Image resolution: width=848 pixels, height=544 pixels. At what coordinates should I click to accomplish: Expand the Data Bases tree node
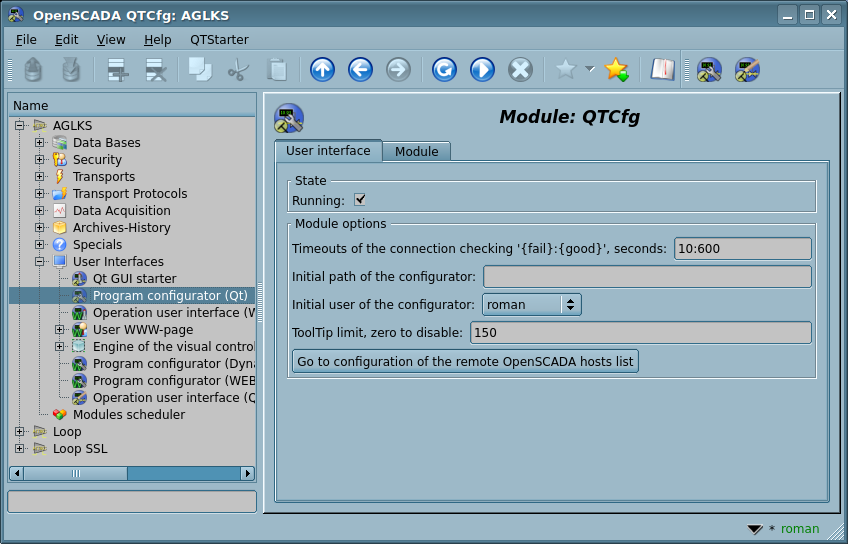click(40, 143)
